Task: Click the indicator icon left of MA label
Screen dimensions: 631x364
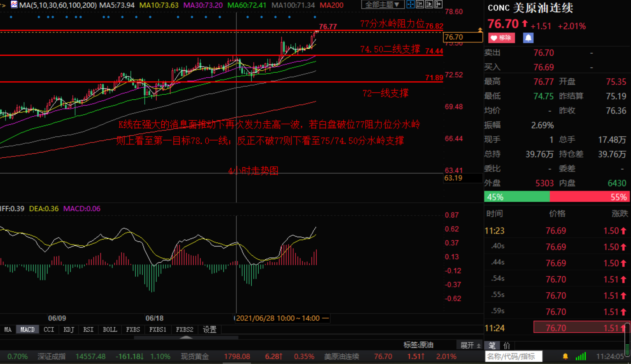Action: (14, 5)
